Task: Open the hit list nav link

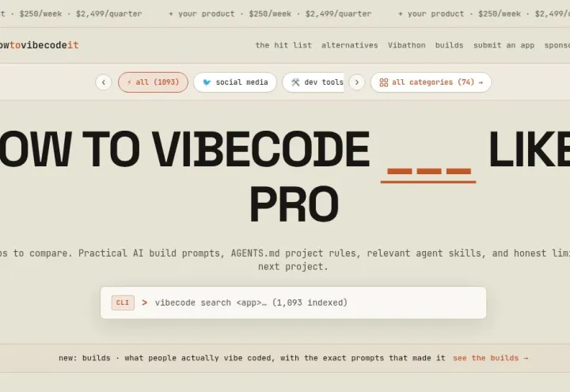Action: 283,45
